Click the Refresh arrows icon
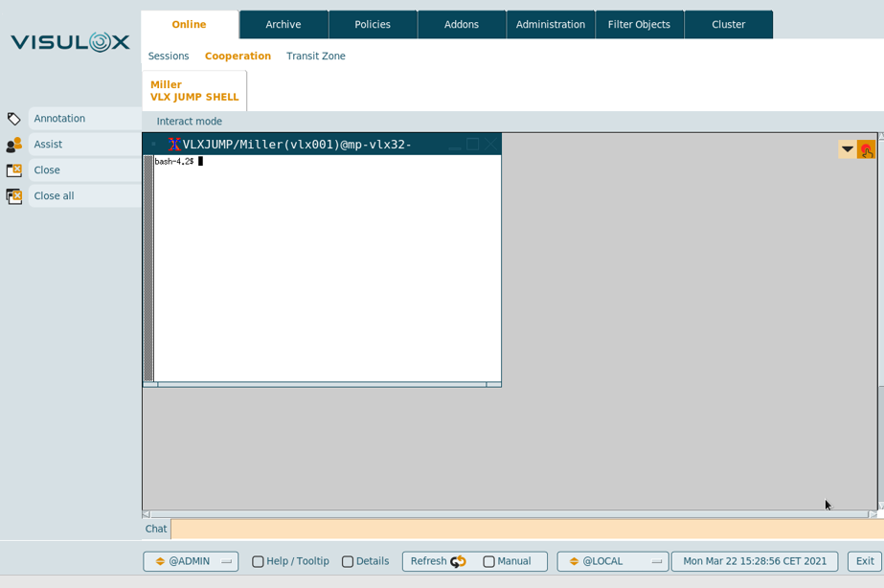The height and width of the screenshot is (588, 884). (x=458, y=562)
